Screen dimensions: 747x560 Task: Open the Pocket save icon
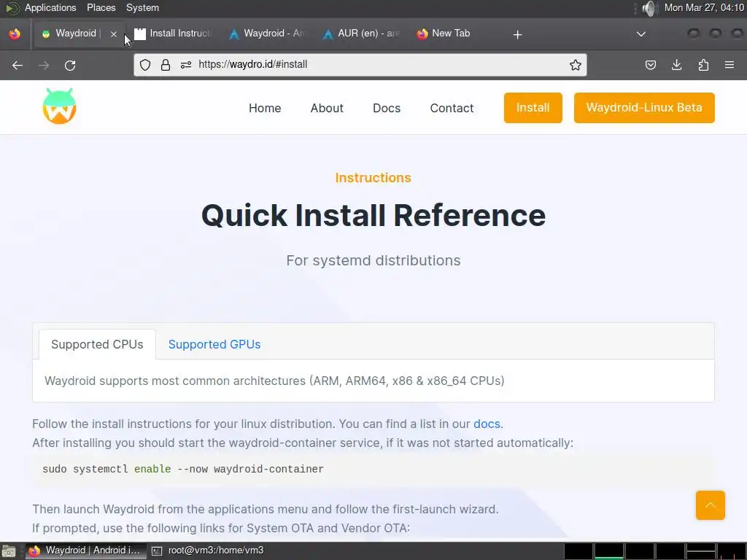[650, 65]
